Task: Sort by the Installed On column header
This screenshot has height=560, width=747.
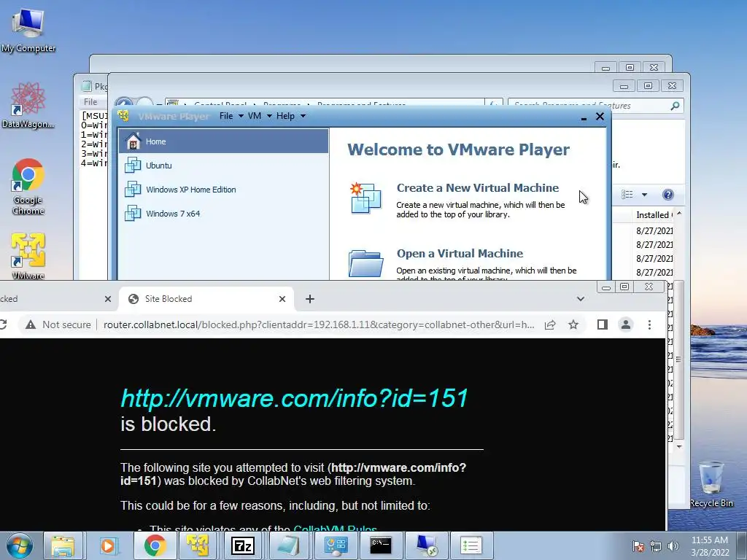Action: 654,215
